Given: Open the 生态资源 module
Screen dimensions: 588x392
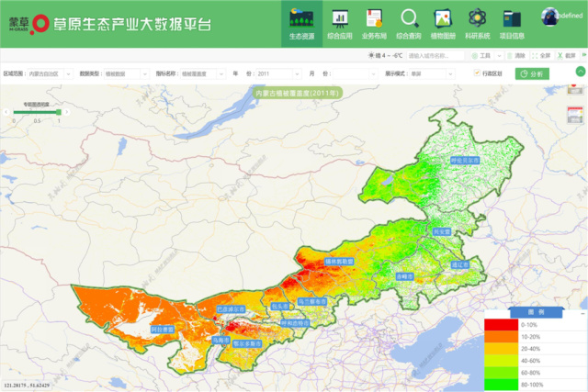Looking at the screenshot, I should pos(302,23).
